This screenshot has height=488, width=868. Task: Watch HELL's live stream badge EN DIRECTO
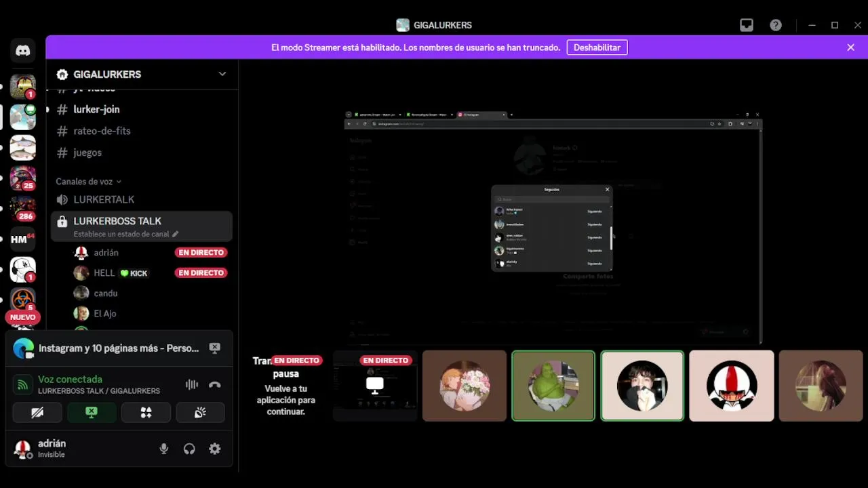tap(201, 272)
